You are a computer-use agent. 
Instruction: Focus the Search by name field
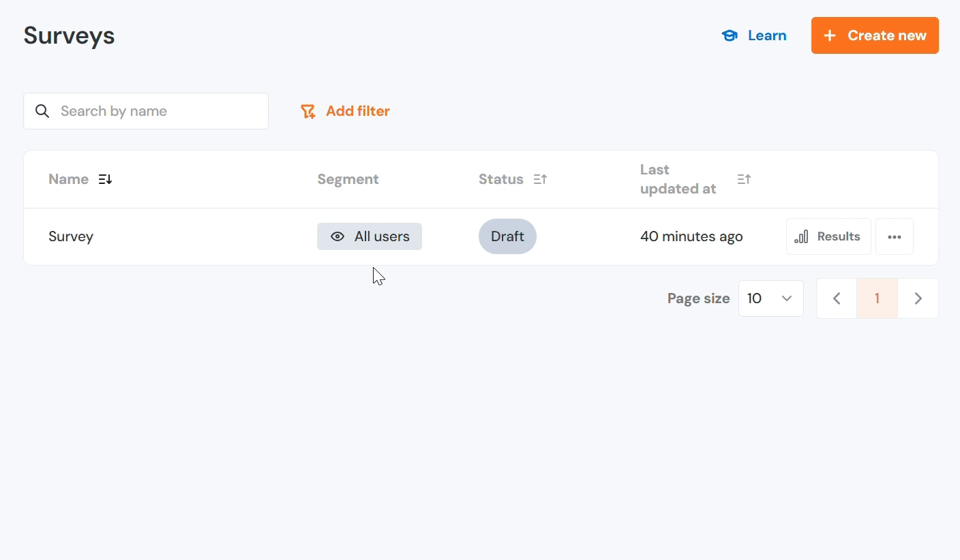157,111
